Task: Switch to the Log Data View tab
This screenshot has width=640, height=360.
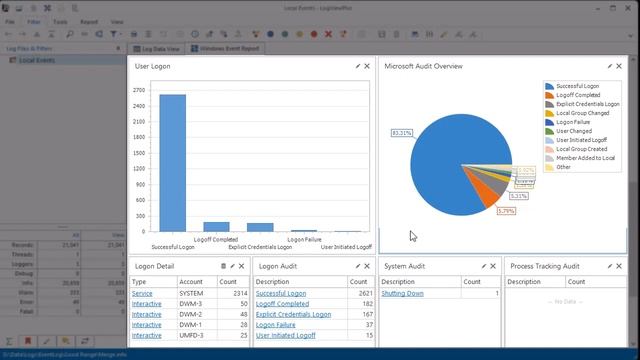Action: pos(156,49)
